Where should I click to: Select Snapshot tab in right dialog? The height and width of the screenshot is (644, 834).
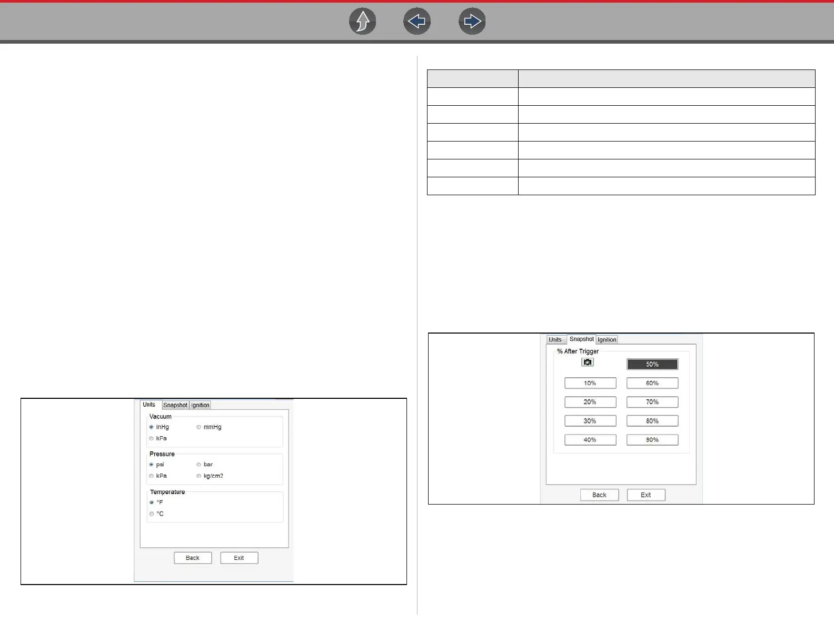[581, 339]
